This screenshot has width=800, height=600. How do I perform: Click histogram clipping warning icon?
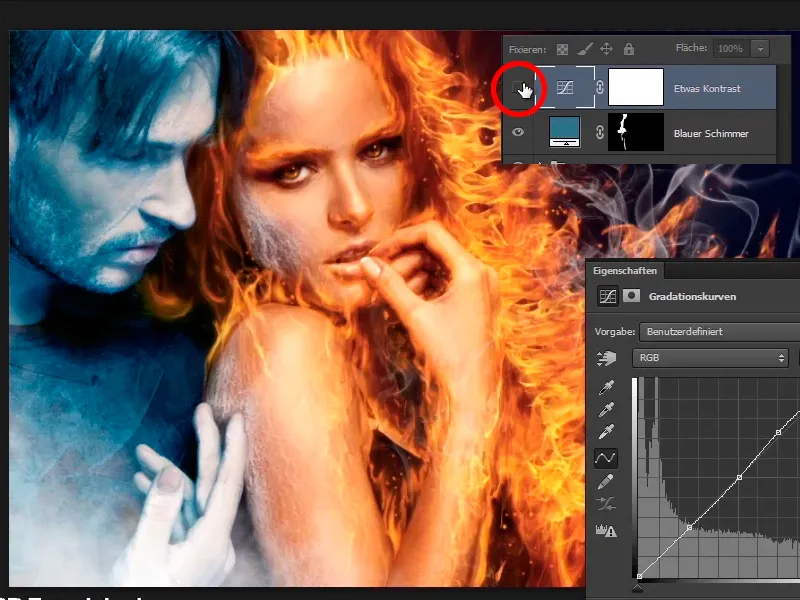pos(606,531)
